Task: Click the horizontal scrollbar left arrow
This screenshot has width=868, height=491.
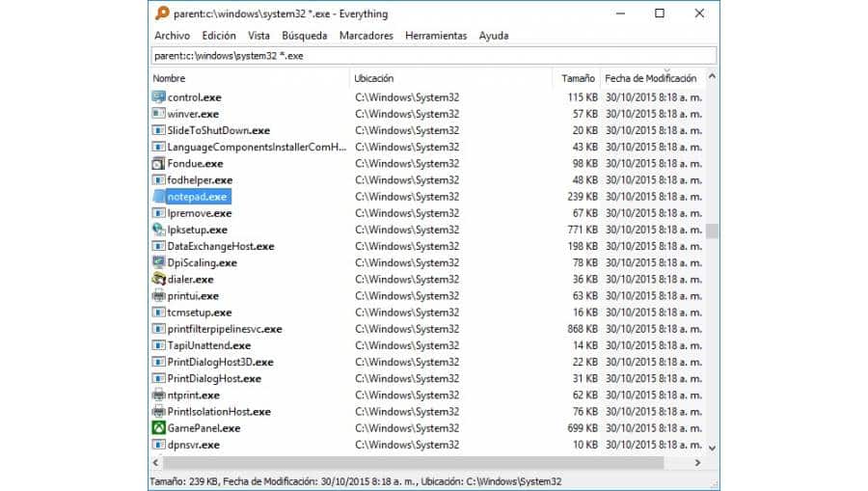Action: pyautogui.click(x=155, y=462)
